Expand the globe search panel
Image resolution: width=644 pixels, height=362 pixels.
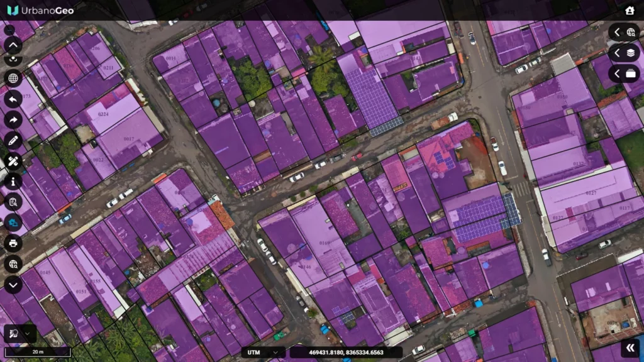pos(624,32)
